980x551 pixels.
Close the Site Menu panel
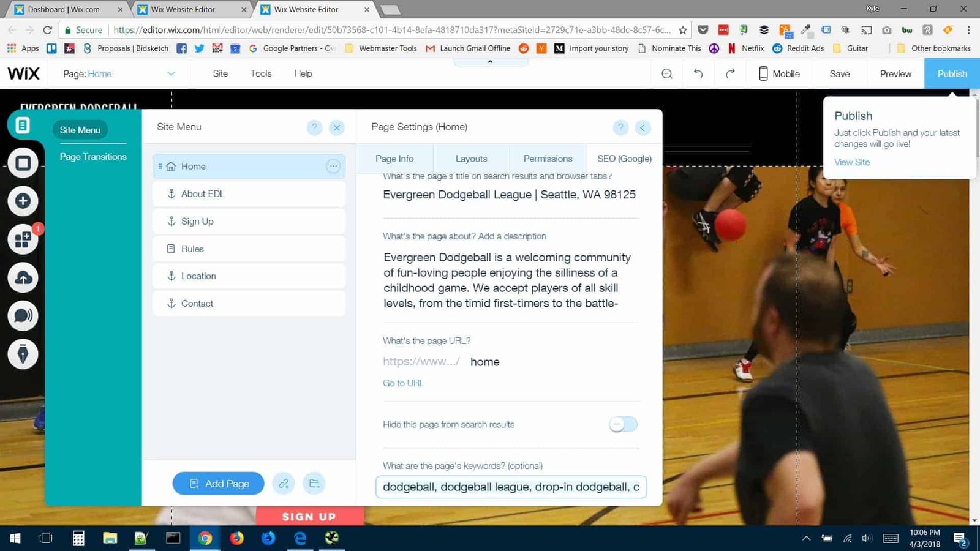tap(336, 127)
